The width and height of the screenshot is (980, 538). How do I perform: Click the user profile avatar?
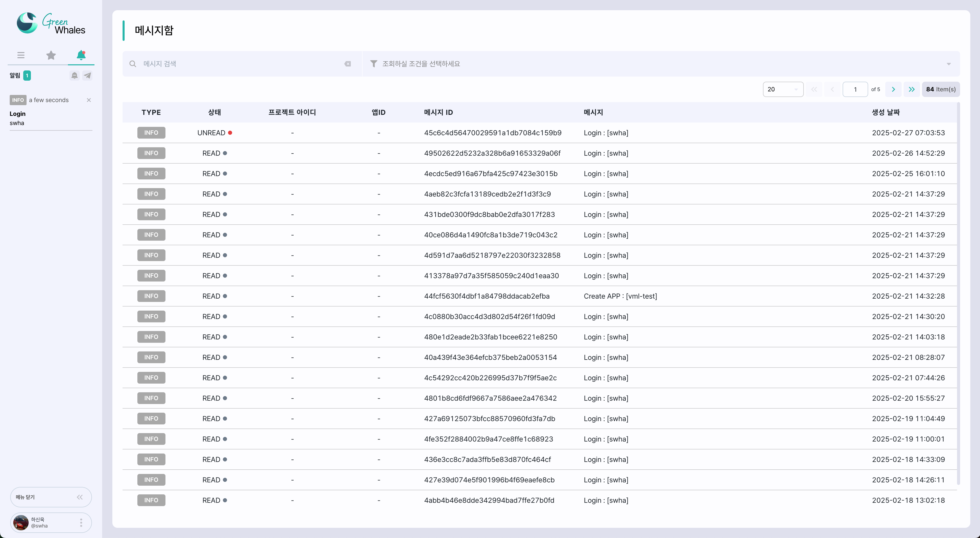[21, 522]
